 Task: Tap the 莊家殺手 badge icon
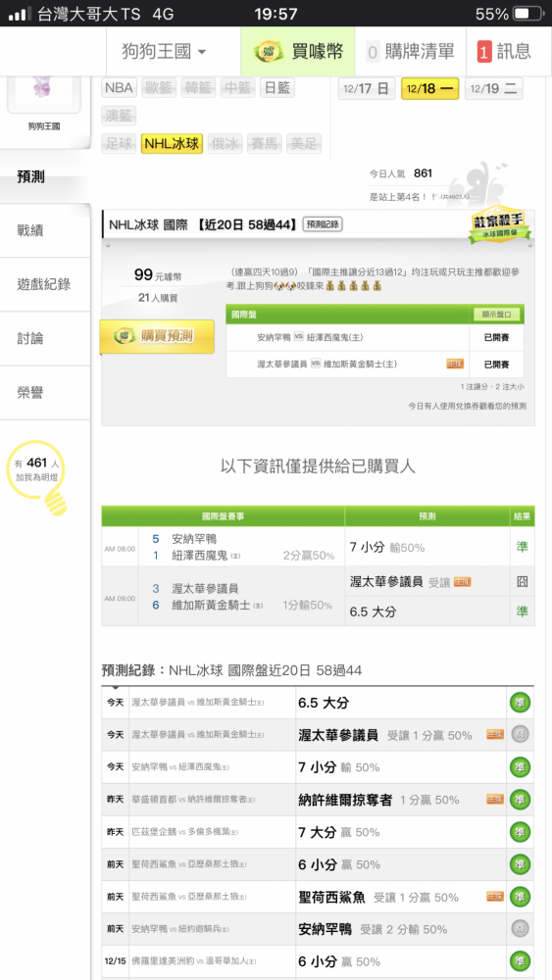(x=499, y=225)
